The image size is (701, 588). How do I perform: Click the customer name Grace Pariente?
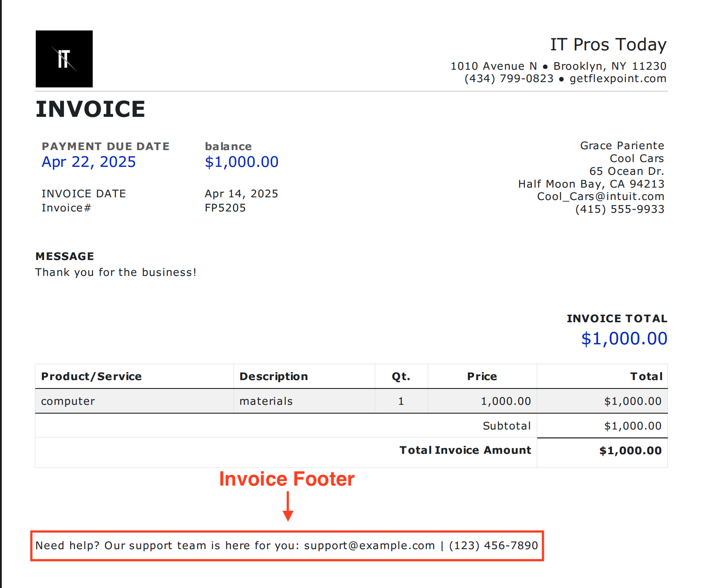tap(622, 146)
